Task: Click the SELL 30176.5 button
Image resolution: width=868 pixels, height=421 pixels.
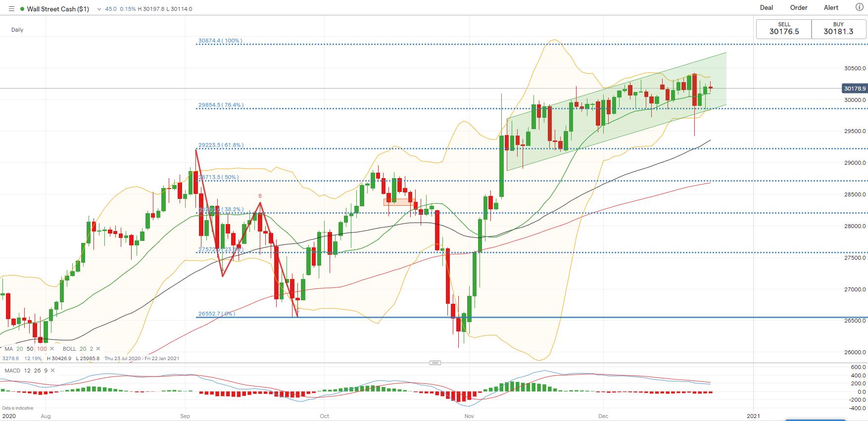Action: [x=784, y=29]
